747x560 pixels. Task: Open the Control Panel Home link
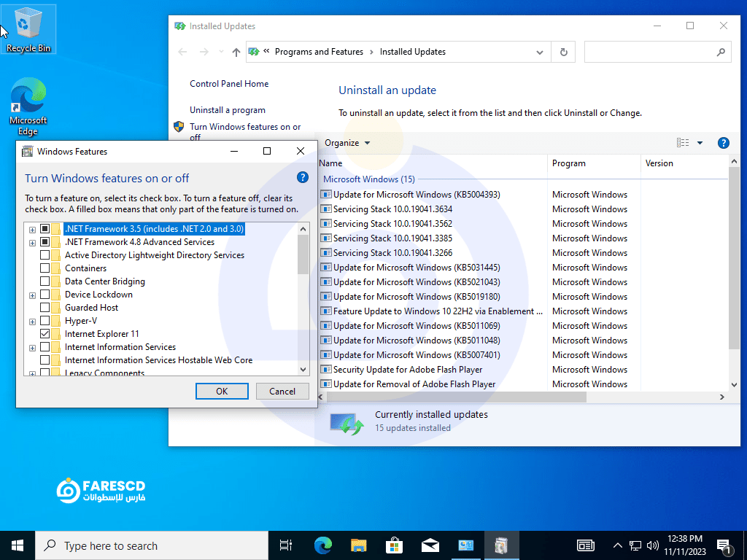(x=229, y=84)
